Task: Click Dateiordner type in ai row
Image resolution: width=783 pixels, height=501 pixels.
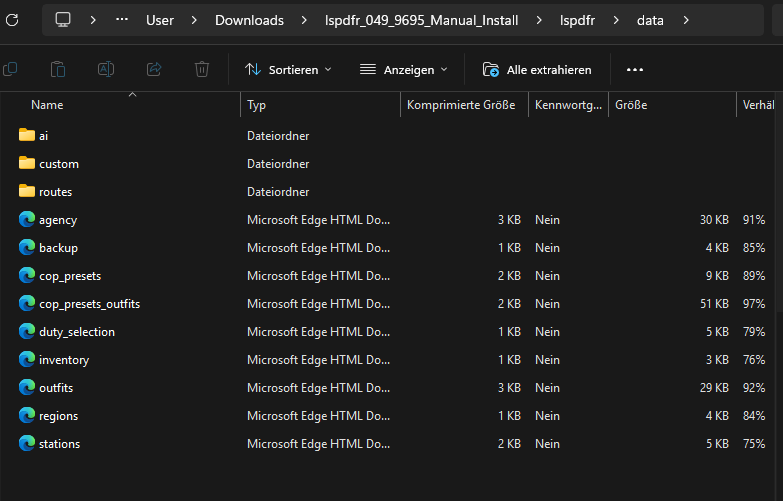Action: (278, 136)
